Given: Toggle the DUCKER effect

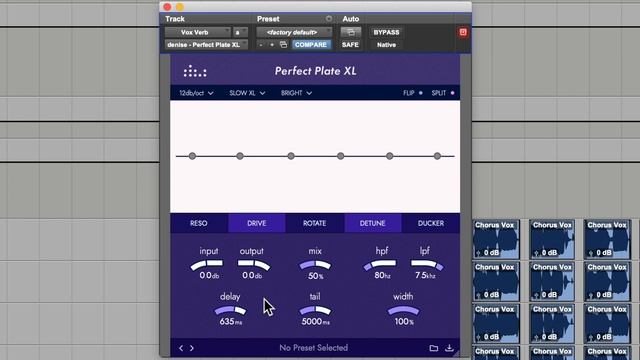Looking at the screenshot, I should tap(431, 223).
